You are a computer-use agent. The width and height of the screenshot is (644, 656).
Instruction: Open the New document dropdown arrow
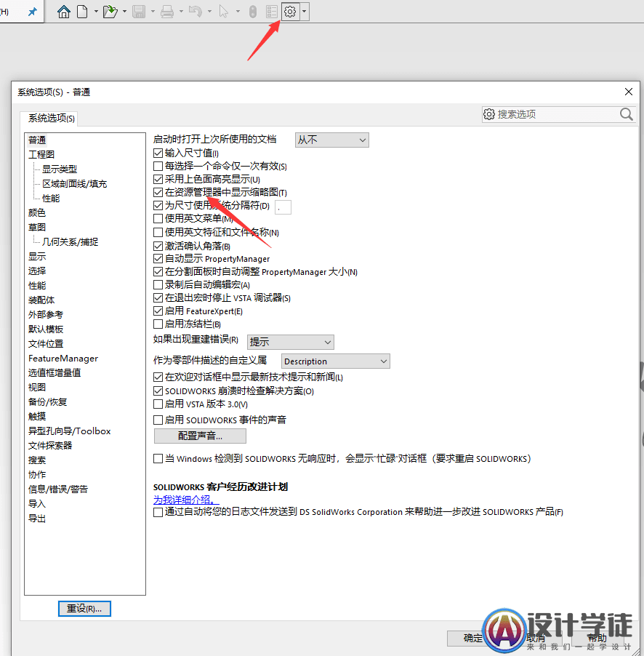96,12
